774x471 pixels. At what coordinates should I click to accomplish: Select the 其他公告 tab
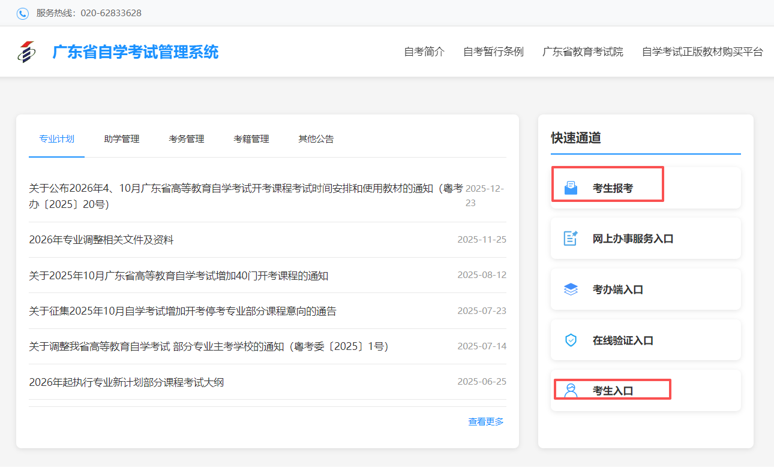click(316, 139)
